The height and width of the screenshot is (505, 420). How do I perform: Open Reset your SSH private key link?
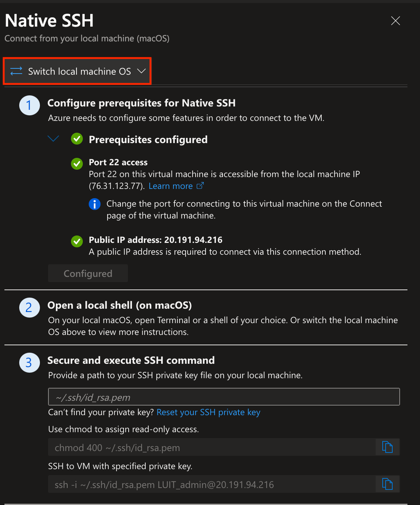(x=209, y=412)
